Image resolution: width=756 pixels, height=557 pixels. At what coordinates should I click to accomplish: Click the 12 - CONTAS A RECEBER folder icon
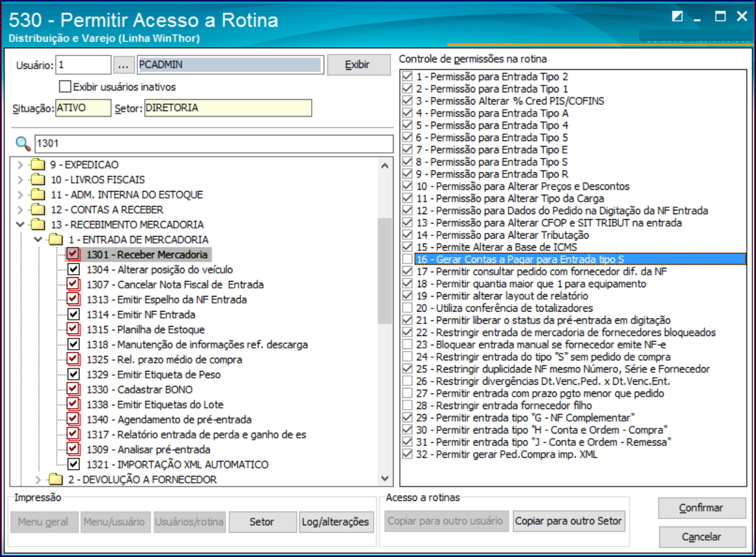point(39,210)
